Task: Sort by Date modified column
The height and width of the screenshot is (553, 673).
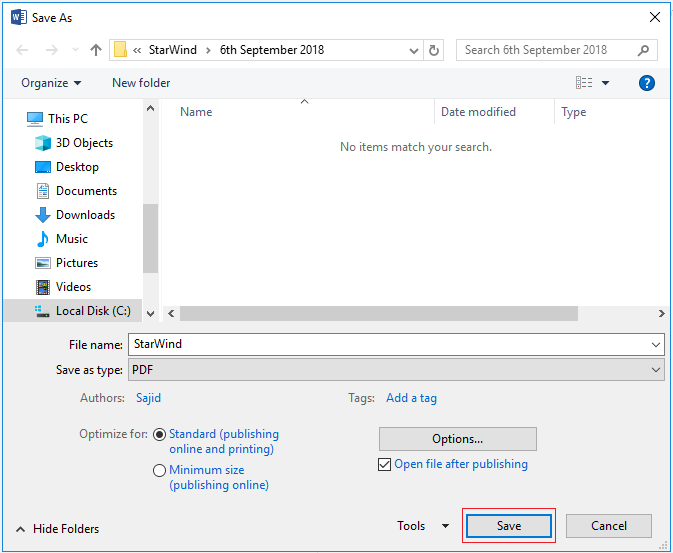Action: coord(478,112)
